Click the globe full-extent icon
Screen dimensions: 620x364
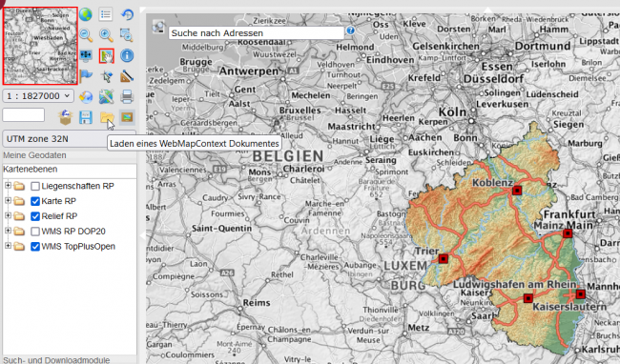pos(86,14)
